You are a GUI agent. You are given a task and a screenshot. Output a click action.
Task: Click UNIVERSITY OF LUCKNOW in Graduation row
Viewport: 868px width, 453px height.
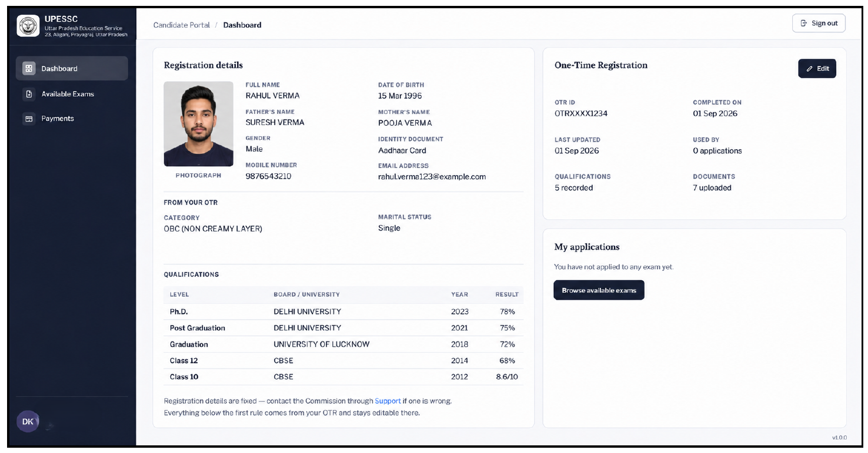322,344
